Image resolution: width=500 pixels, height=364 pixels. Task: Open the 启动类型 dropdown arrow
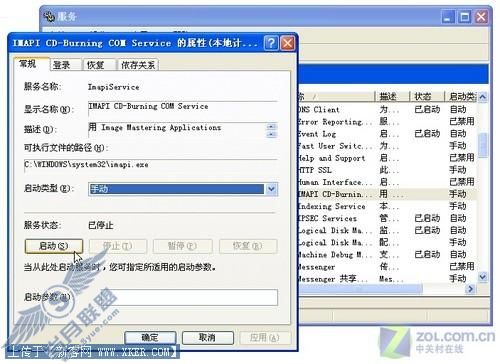(x=271, y=189)
